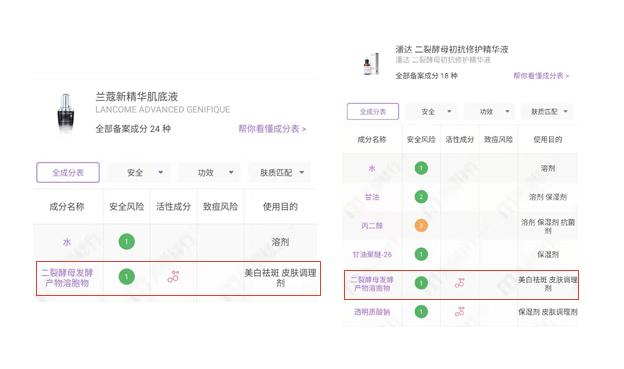Click 使用目的 column header in Lancôme table
Viewport: 624px width, 369px height.
tap(280, 207)
